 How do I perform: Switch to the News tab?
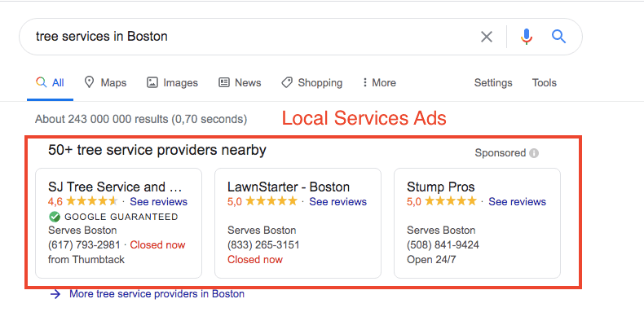tap(240, 82)
